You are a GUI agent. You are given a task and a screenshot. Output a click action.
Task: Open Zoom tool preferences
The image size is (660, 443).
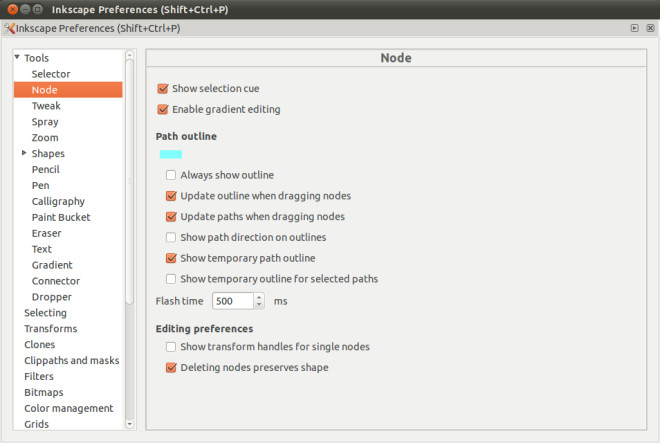pos(45,138)
